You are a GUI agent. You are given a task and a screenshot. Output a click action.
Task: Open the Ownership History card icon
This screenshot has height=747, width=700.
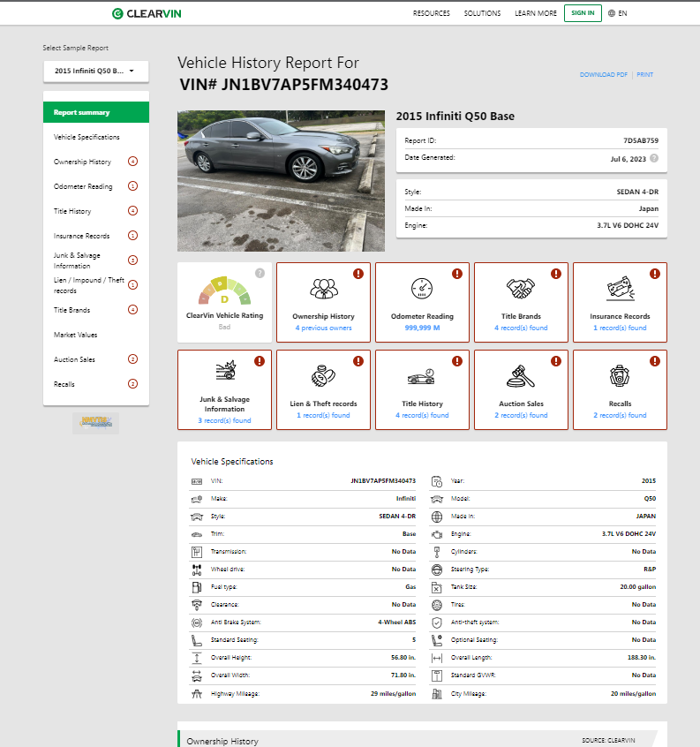(324, 289)
